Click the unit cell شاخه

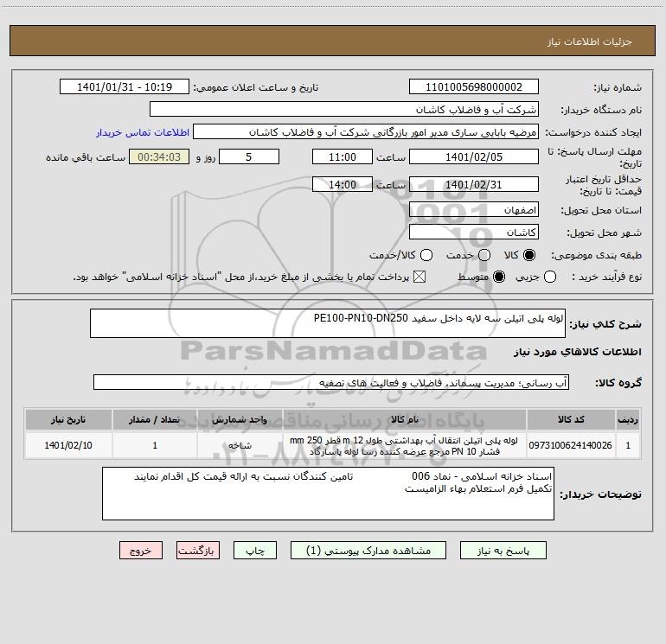click(x=240, y=445)
